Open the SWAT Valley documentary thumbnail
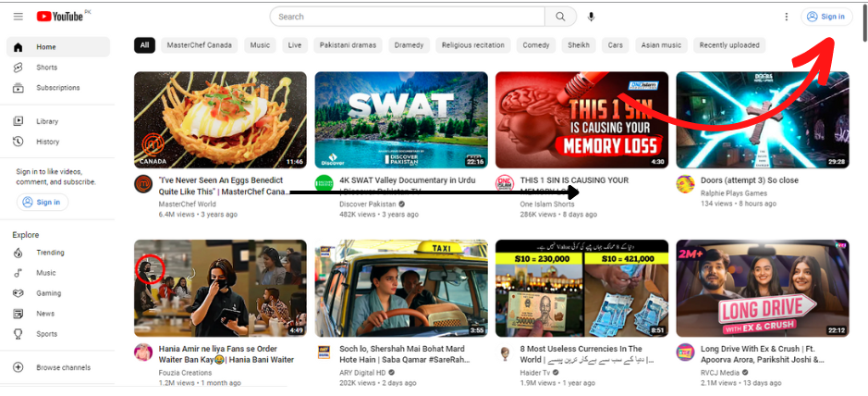 tap(401, 119)
